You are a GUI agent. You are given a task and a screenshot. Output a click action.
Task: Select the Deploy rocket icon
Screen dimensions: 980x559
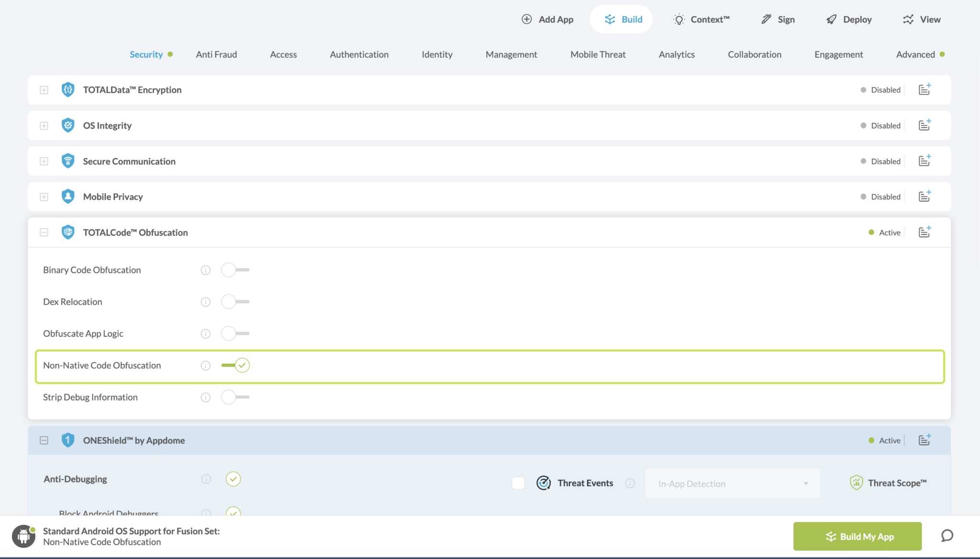[831, 19]
